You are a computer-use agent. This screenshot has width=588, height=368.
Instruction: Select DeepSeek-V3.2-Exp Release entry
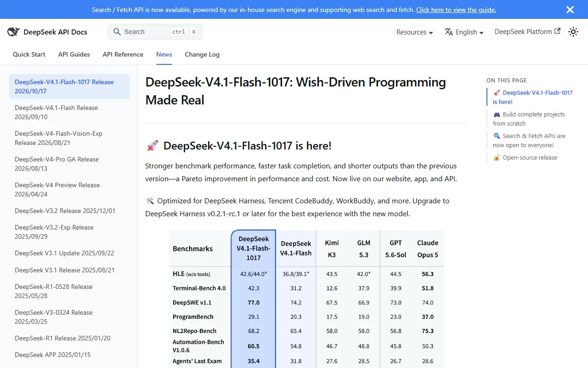click(x=69, y=232)
